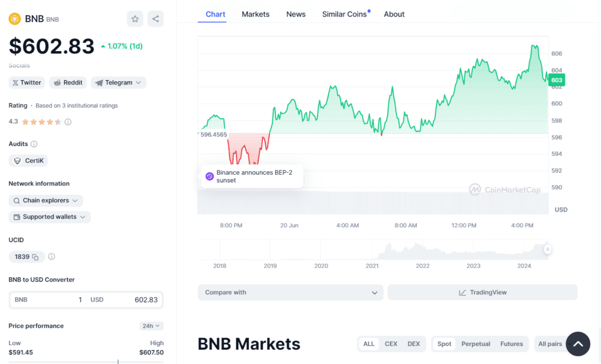601x364 pixels.
Task: Select the DEX markets filter
Action: click(414, 344)
